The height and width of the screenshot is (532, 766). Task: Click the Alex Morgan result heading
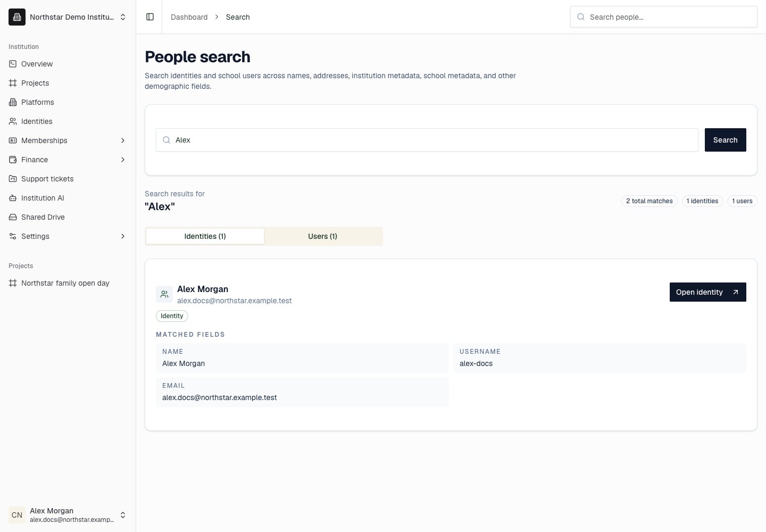tap(203, 289)
